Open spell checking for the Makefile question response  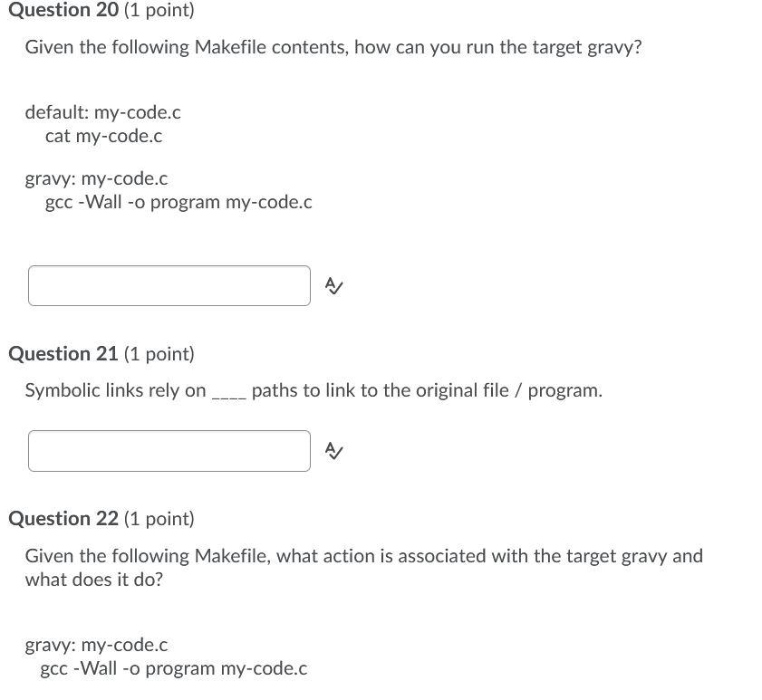tap(333, 285)
